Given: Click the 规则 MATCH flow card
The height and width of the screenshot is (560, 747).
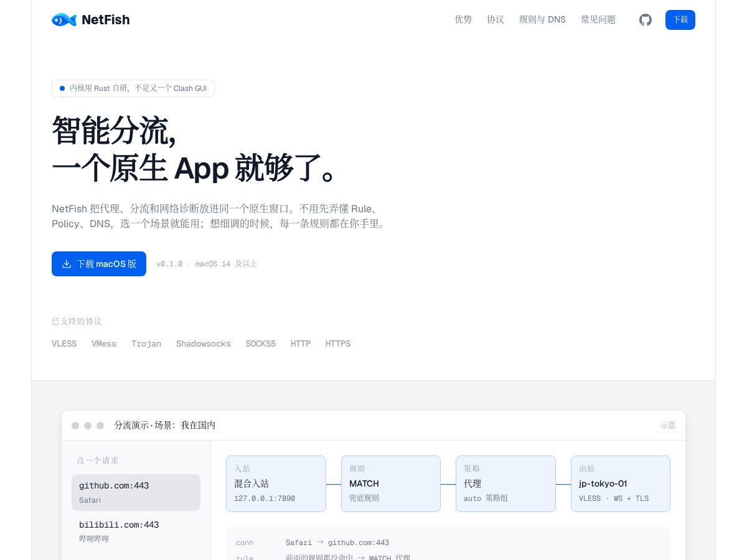Looking at the screenshot, I should click(391, 483).
